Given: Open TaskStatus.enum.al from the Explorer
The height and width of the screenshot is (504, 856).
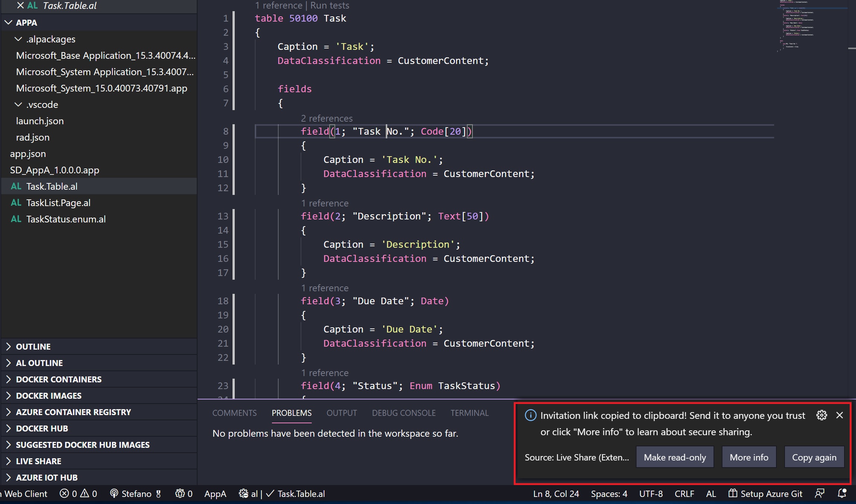Looking at the screenshot, I should pyautogui.click(x=66, y=219).
